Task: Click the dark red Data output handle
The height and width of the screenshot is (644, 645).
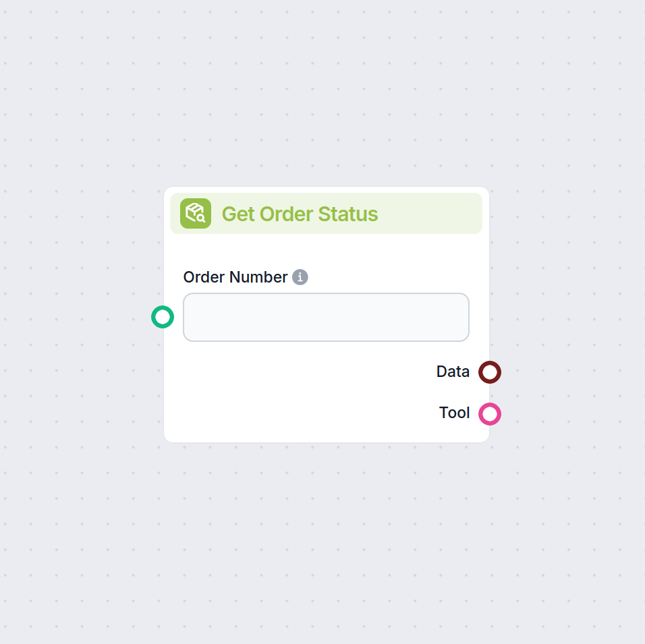Action: 490,372
